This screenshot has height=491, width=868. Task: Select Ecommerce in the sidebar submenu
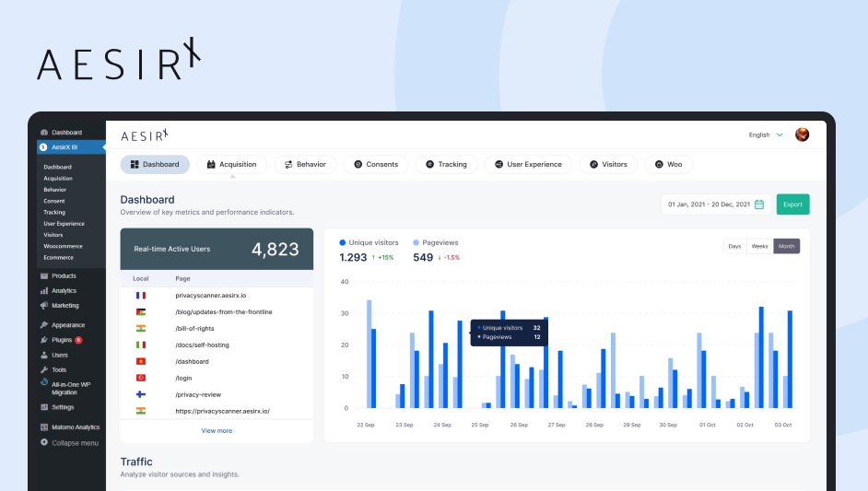(59, 257)
